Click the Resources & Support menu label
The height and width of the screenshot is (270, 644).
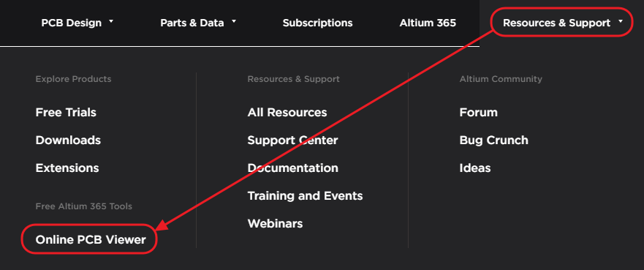click(556, 23)
